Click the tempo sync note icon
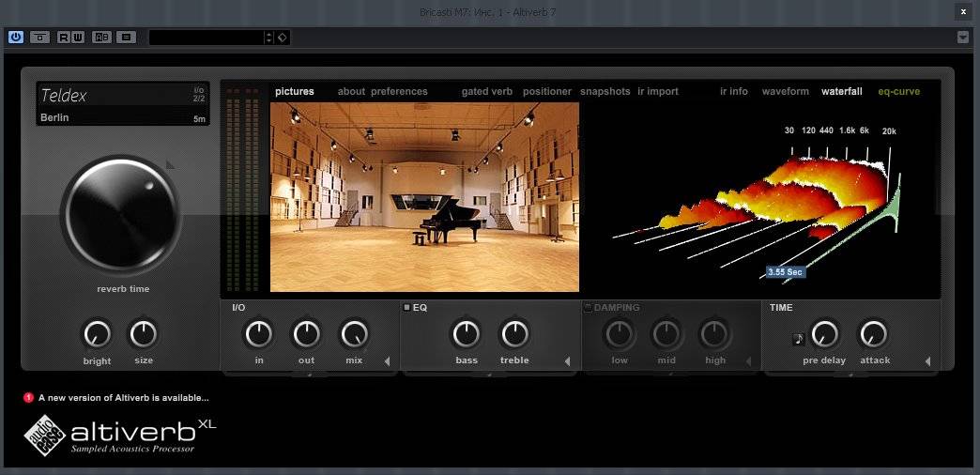Image resolution: width=980 pixels, height=475 pixels. 798,339
